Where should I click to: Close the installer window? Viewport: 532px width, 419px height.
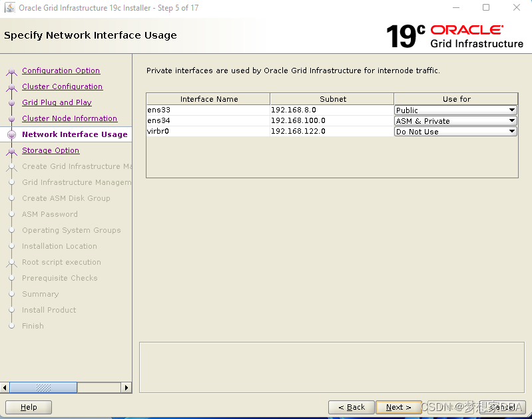pyautogui.click(x=517, y=7)
